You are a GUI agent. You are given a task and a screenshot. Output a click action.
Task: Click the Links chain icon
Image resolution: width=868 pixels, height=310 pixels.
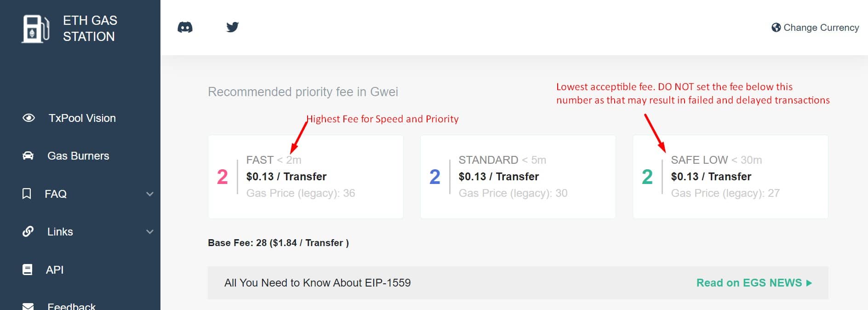coord(28,231)
